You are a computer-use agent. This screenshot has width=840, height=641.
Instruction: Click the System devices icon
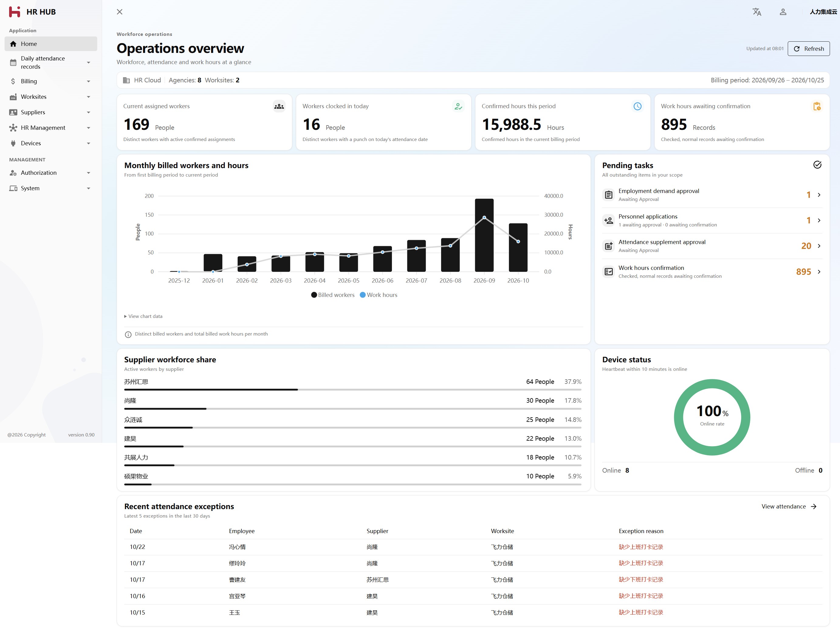point(13,188)
